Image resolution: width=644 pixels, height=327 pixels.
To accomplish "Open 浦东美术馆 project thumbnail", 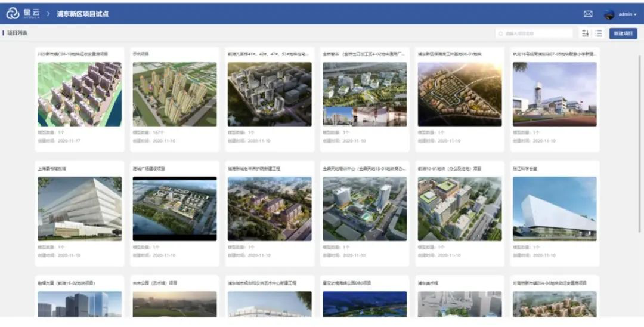I will (460, 304).
